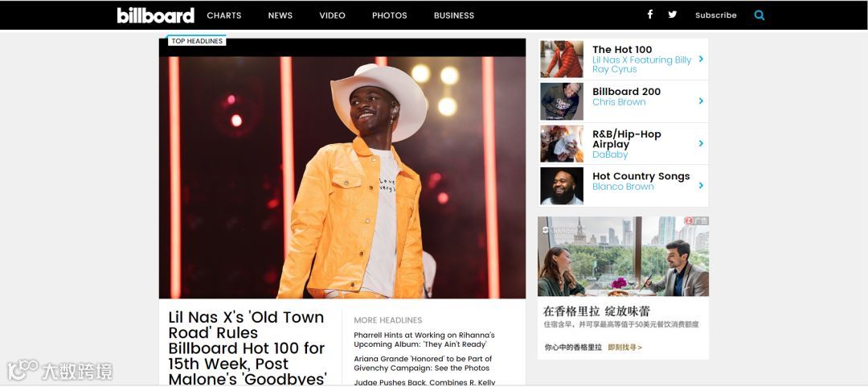Click the 你心中的香格里拉 ad text

[573, 348]
